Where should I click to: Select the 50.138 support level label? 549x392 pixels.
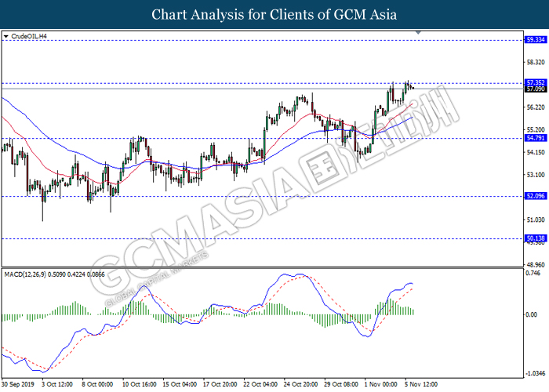pos(536,238)
